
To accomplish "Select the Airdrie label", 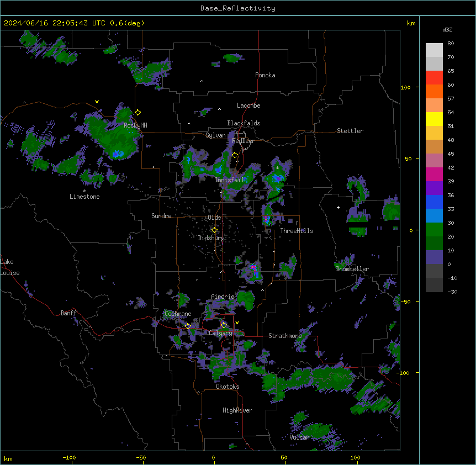I will point(223,297).
